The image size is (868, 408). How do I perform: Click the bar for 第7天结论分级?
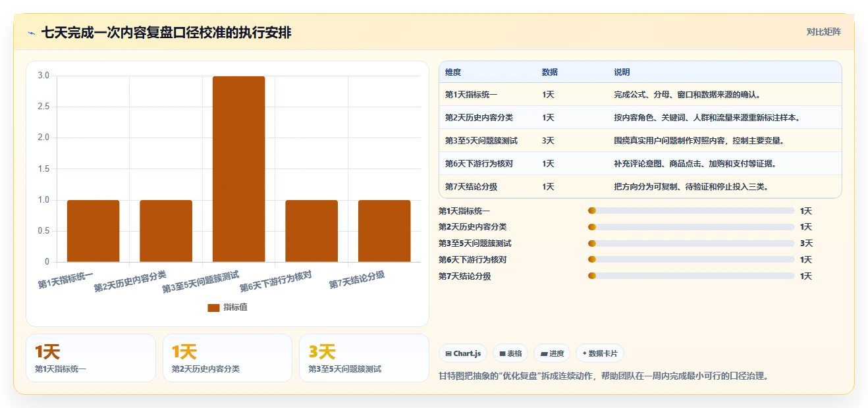[384, 231]
